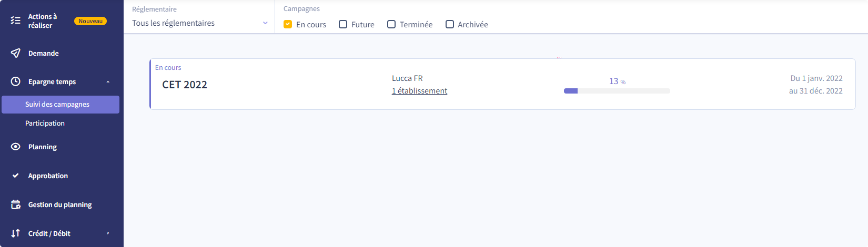The height and width of the screenshot is (247, 868).
Task: Tick the Terminée checkbox
Action: [391, 24]
